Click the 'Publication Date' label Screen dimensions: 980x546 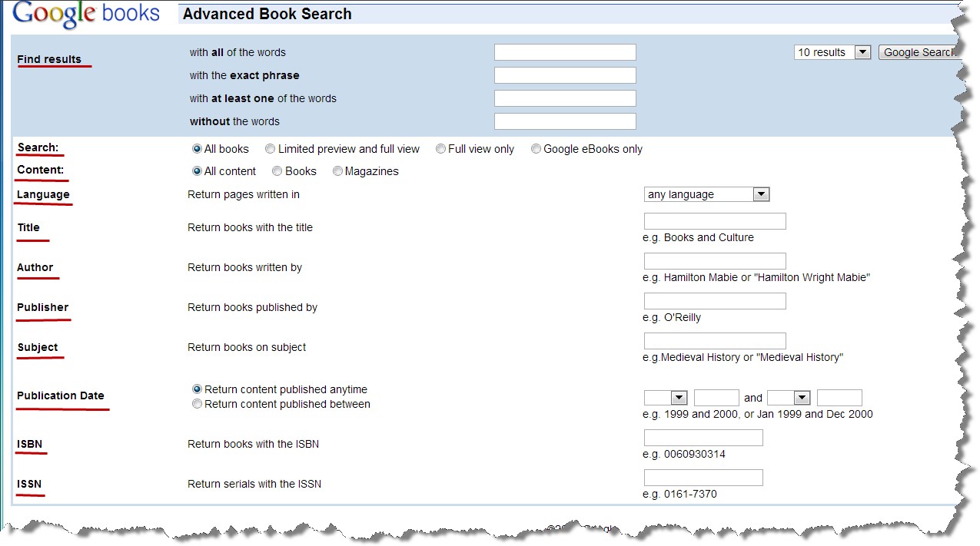(x=61, y=395)
